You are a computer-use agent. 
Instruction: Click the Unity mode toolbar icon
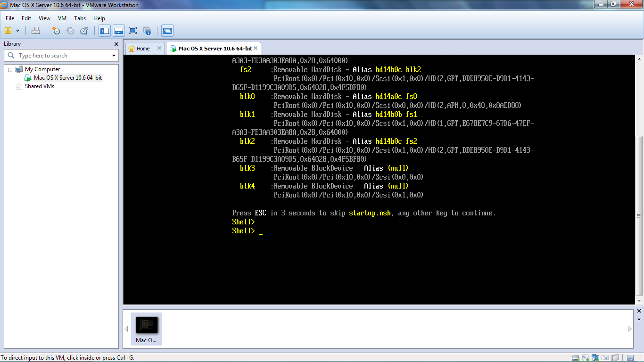pos(147,31)
